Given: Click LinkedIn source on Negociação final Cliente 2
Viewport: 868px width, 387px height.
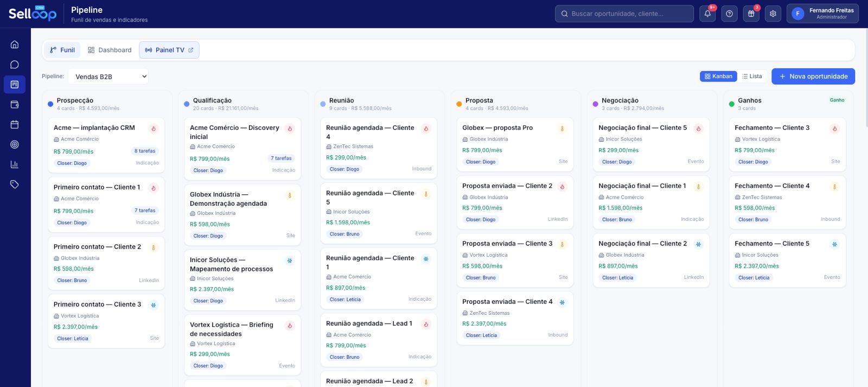Looking at the screenshot, I should click(694, 277).
